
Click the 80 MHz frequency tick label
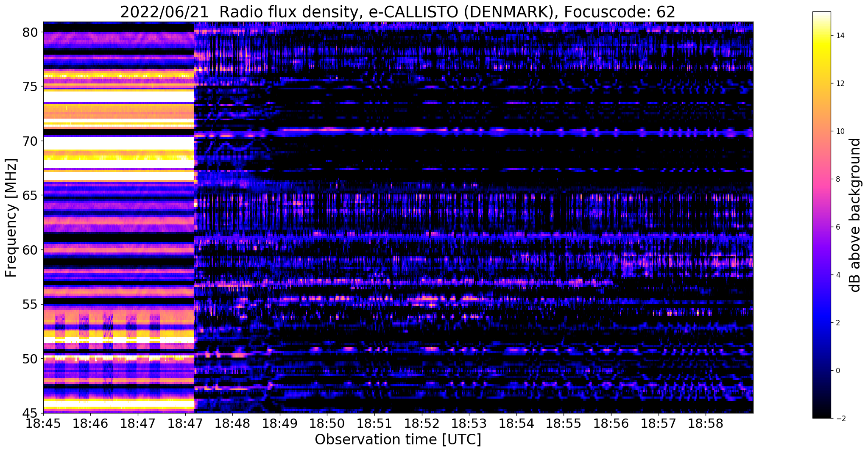31,32
